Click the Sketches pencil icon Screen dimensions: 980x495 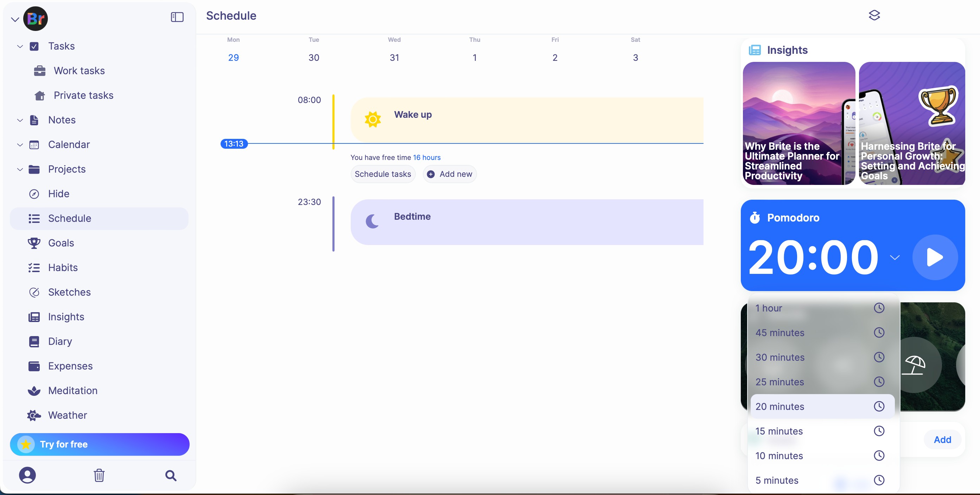tap(34, 292)
